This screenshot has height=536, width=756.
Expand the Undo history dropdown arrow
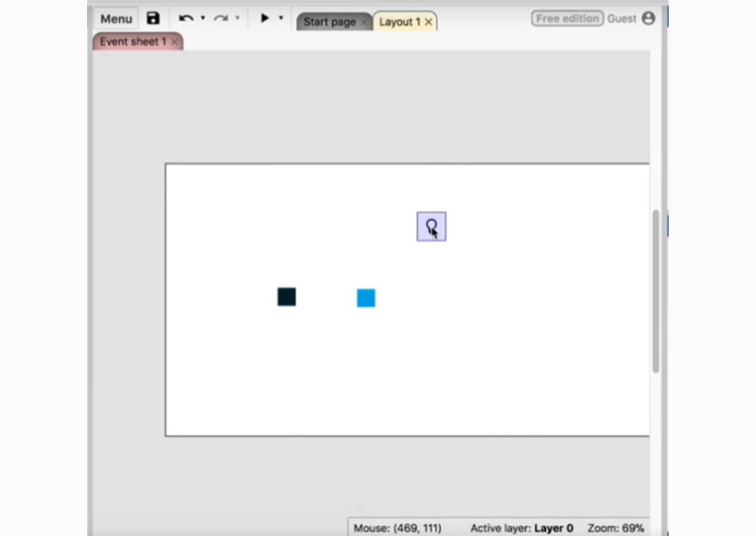[203, 18]
